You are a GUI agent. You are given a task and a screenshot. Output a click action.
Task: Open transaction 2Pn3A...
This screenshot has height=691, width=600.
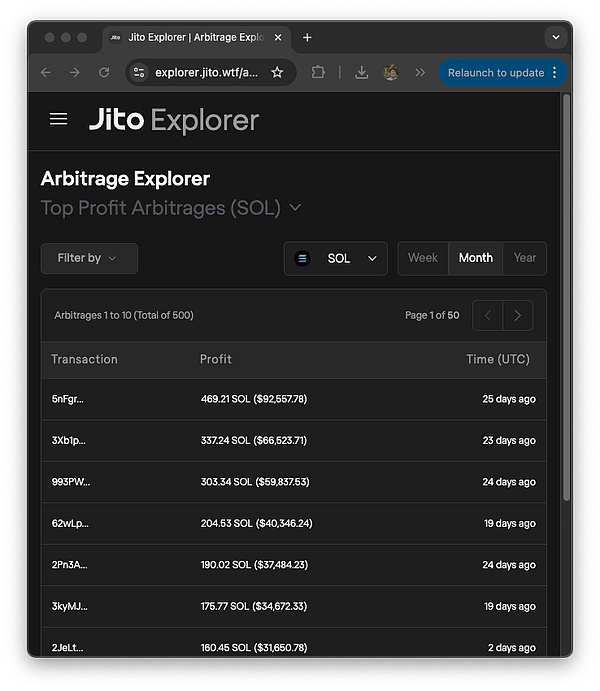point(70,565)
